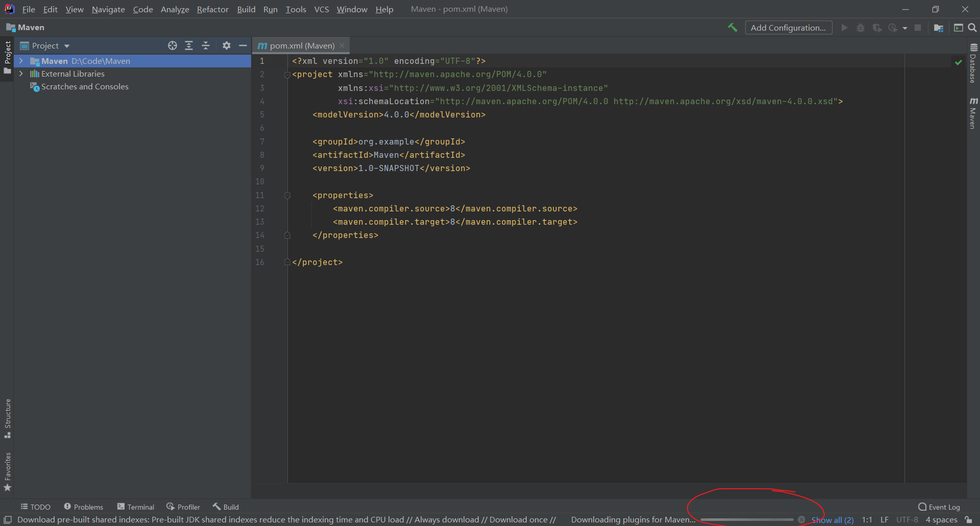Select the pom.xml (Maven) editor tab
The image size is (980, 526).
tap(302, 45)
